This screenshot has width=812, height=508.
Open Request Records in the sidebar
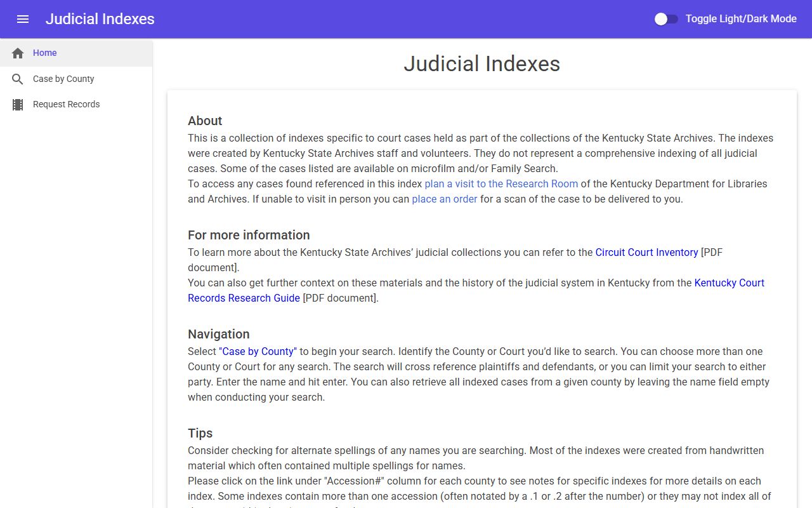76,105
